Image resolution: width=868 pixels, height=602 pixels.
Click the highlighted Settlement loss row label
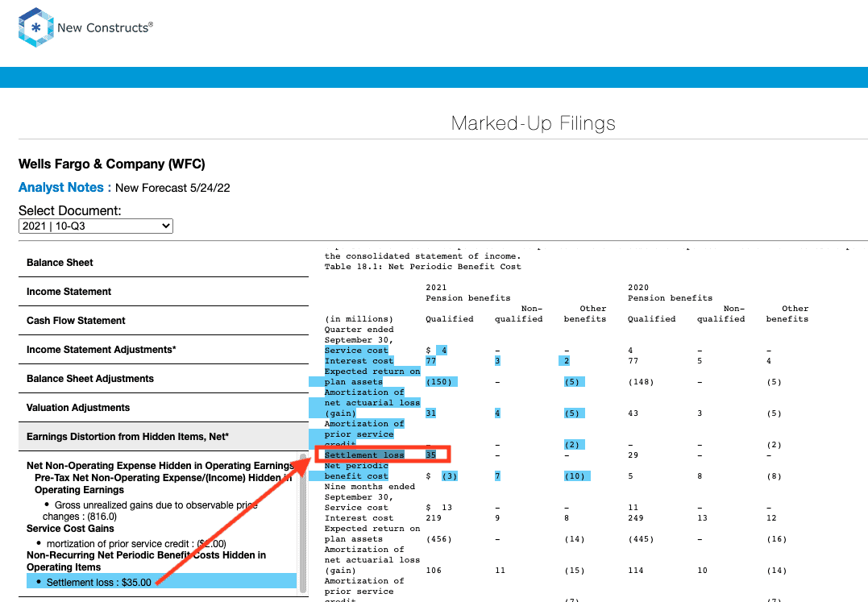click(364, 455)
